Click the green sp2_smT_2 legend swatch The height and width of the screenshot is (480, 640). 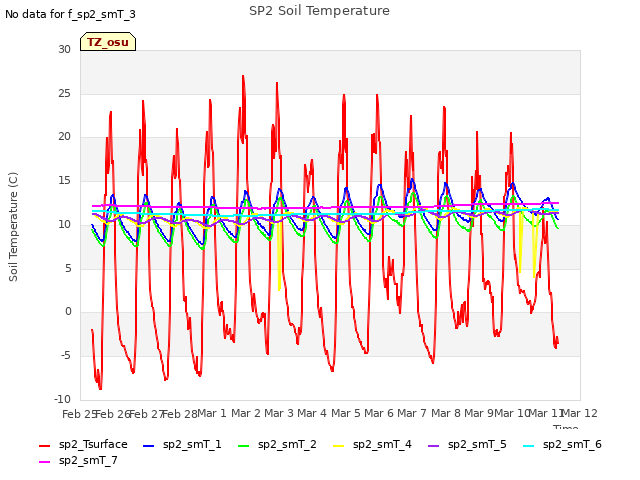(x=243, y=446)
